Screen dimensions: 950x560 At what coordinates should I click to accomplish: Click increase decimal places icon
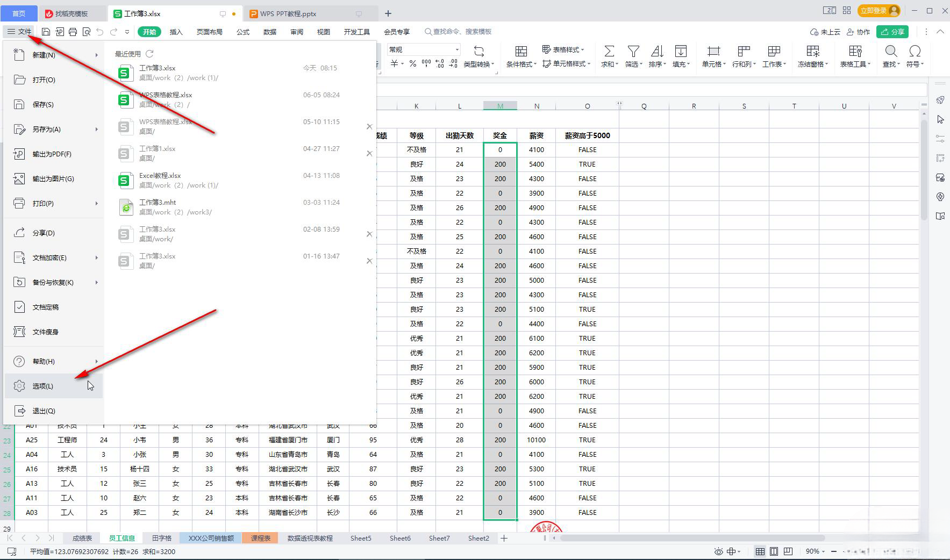(x=440, y=64)
